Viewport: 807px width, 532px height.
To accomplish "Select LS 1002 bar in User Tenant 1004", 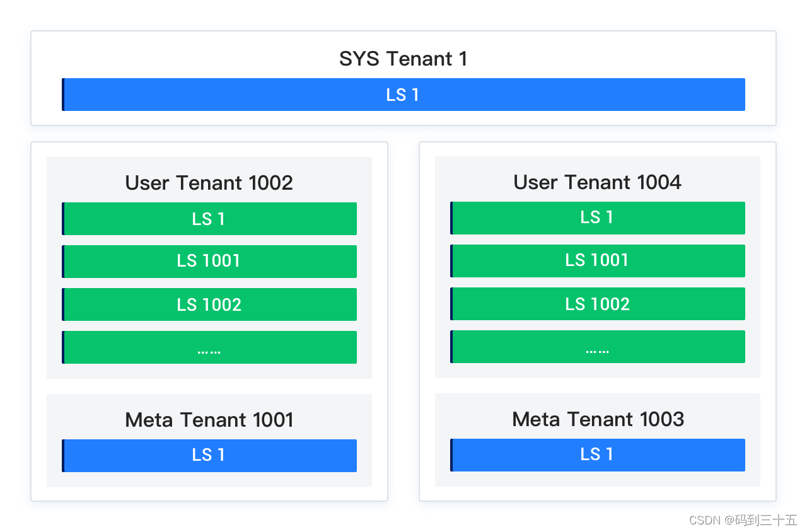I will point(598,304).
